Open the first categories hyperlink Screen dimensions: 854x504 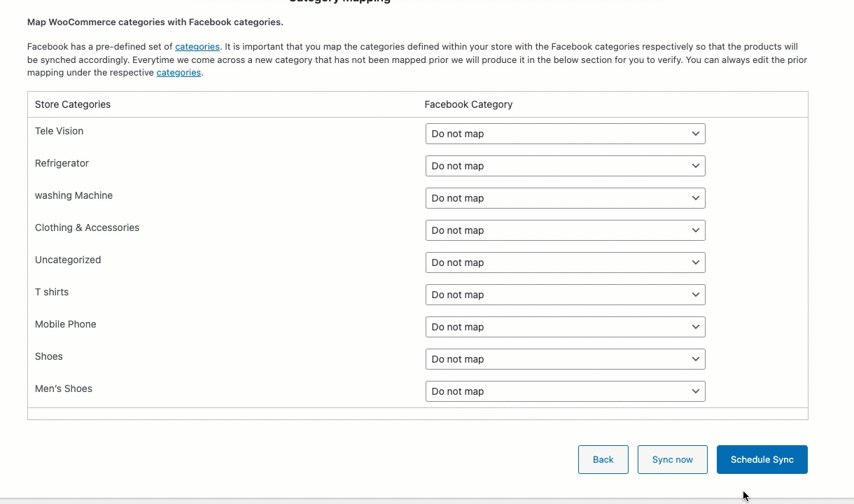pyautogui.click(x=197, y=46)
